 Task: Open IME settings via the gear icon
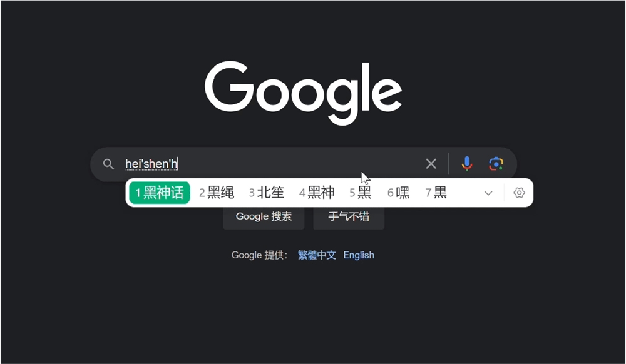(x=519, y=193)
